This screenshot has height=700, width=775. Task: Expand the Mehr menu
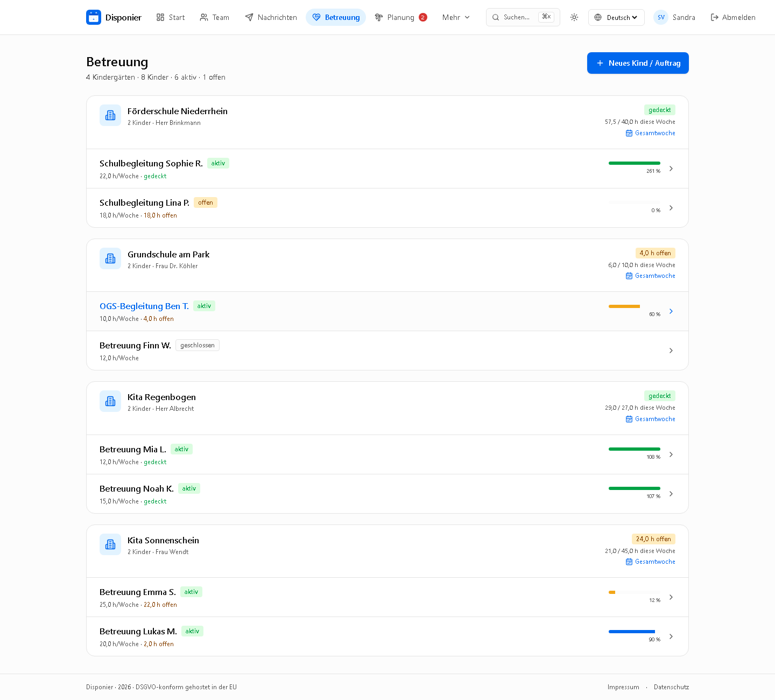(456, 17)
